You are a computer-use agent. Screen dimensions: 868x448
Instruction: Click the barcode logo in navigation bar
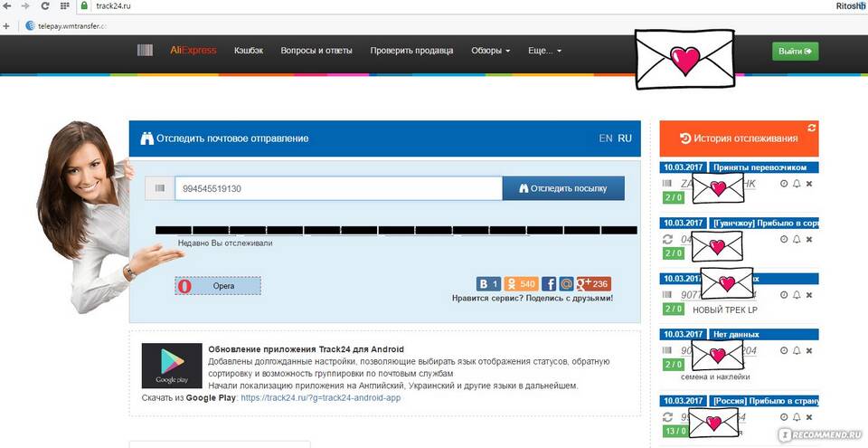(145, 50)
